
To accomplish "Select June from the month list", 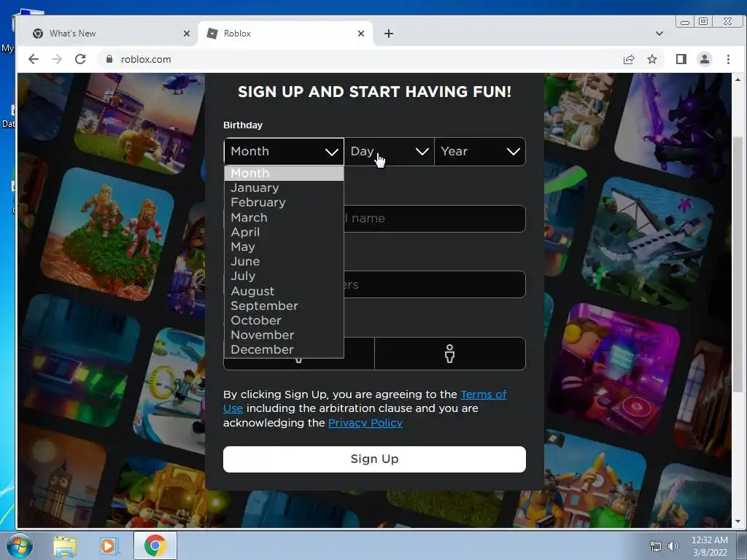I will [284, 262].
